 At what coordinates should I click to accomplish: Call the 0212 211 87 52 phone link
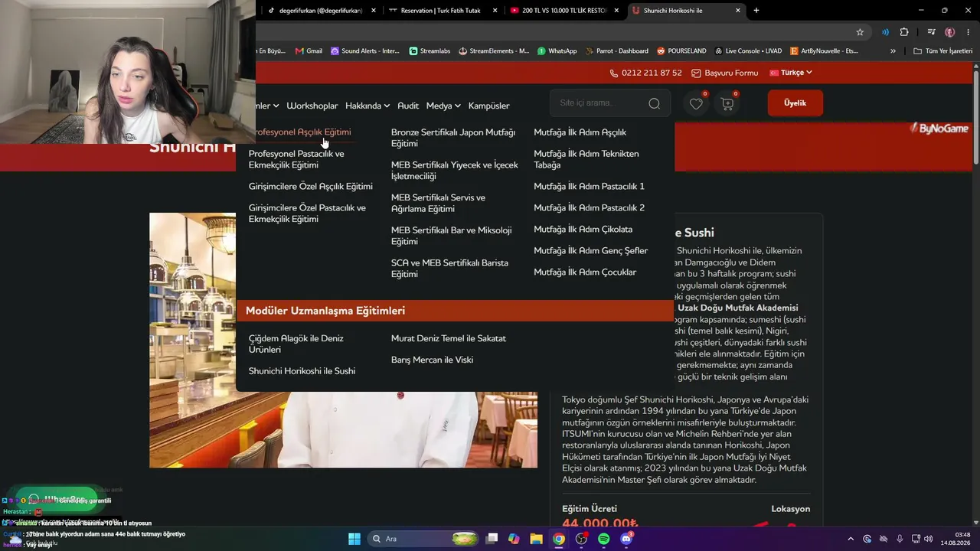tap(645, 73)
